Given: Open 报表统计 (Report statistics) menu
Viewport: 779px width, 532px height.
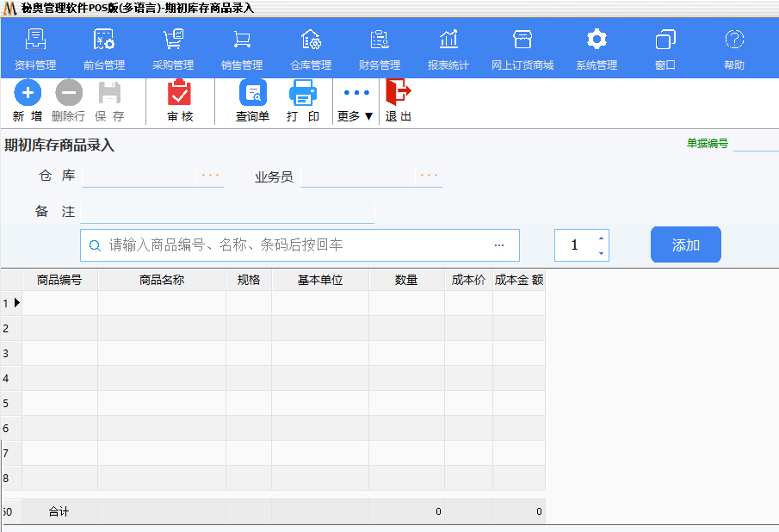Looking at the screenshot, I should pos(448,50).
